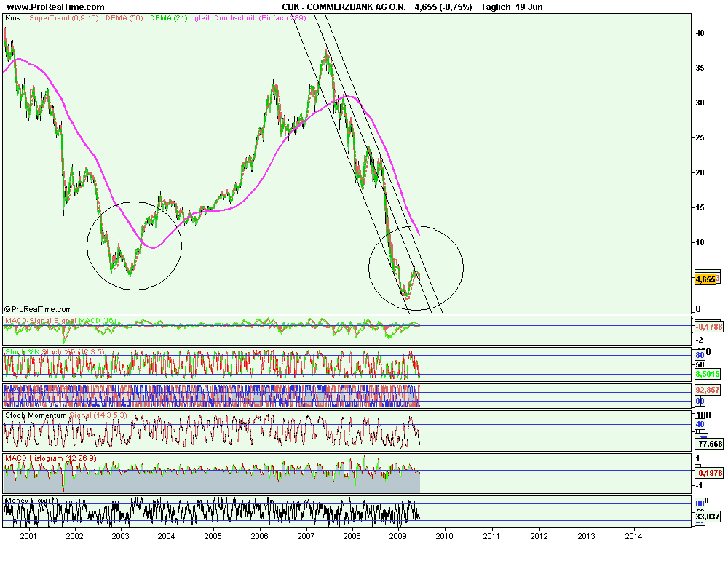Image resolution: width=728 pixels, height=582 pixels.
Task: Click the 20 price axis label
Action: pyautogui.click(x=700, y=172)
